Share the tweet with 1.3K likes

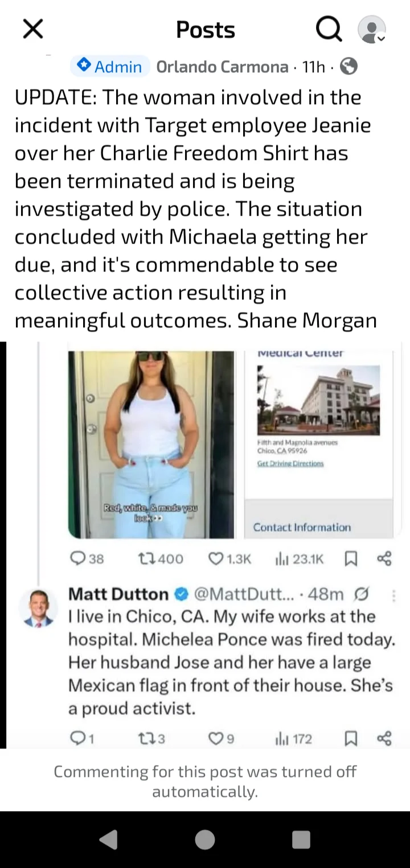tap(384, 559)
